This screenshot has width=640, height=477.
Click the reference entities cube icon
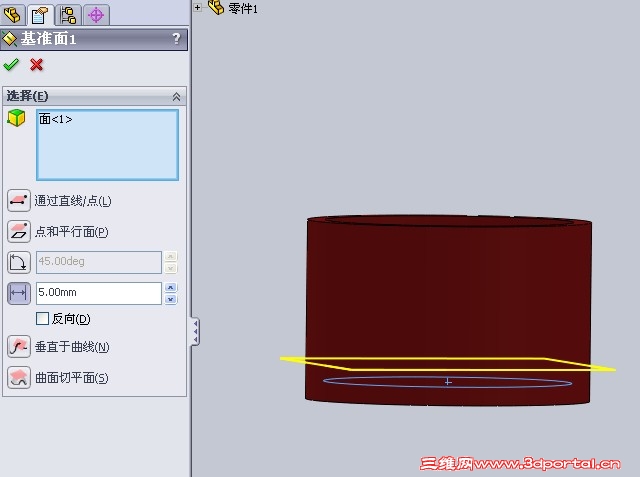(x=16, y=118)
